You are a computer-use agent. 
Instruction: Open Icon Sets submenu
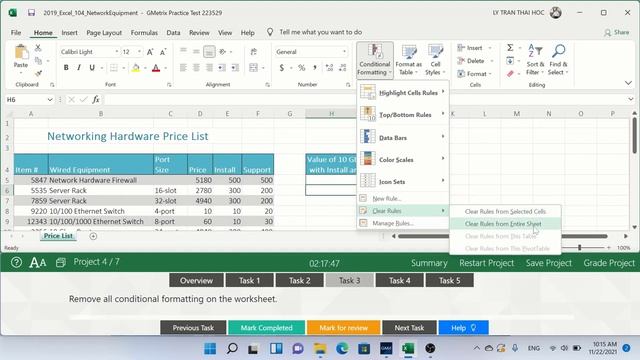(402, 181)
